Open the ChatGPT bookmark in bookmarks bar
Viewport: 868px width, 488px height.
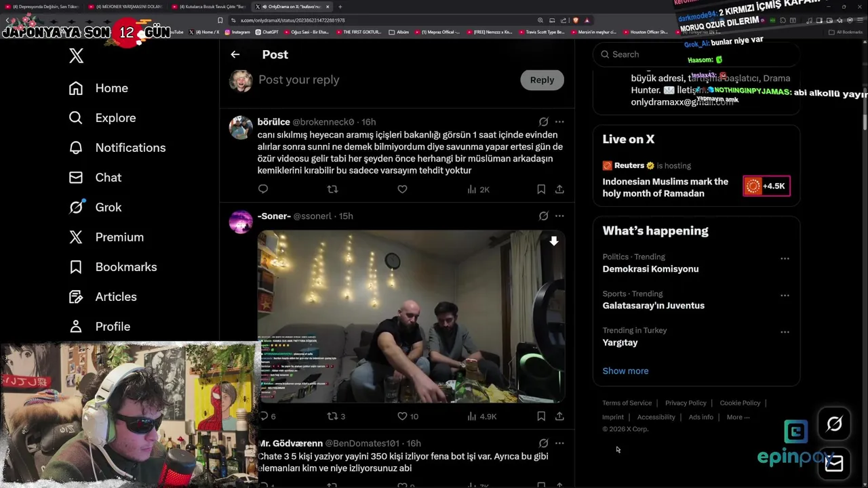pyautogui.click(x=267, y=32)
